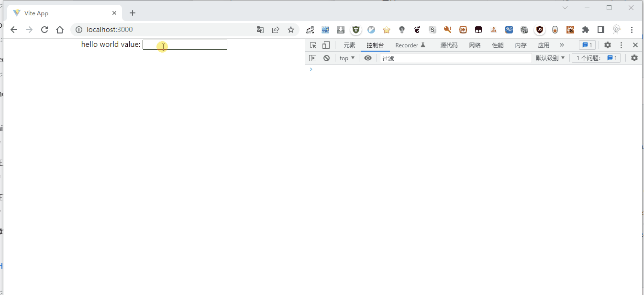Show the console sidebar panel
This screenshot has width=644, height=295.
[x=312, y=58]
